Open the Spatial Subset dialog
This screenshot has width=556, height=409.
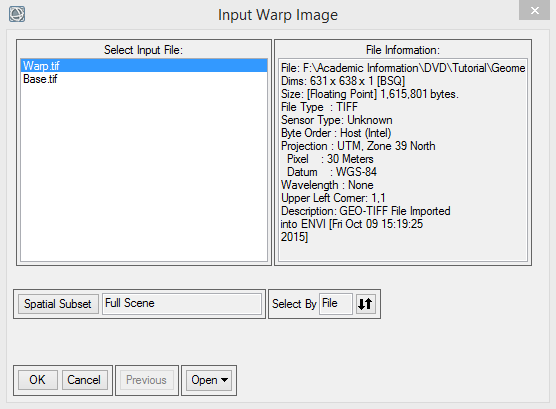point(58,304)
